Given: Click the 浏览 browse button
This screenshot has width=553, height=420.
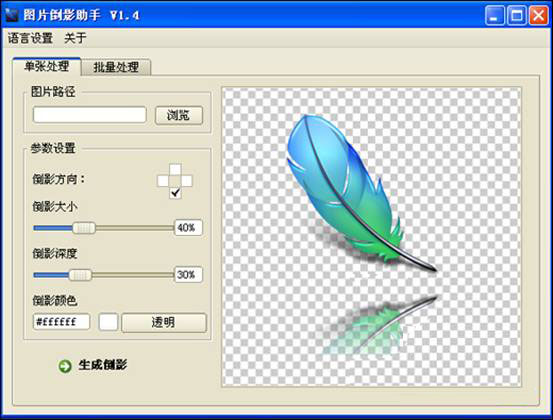Looking at the screenshot, I should tap(179, 115).
